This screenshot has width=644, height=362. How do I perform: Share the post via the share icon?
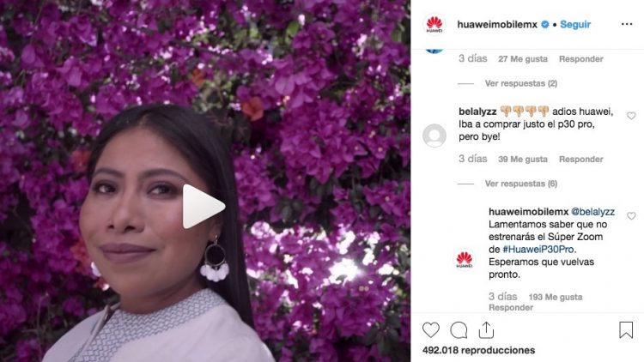pos(486,329)
